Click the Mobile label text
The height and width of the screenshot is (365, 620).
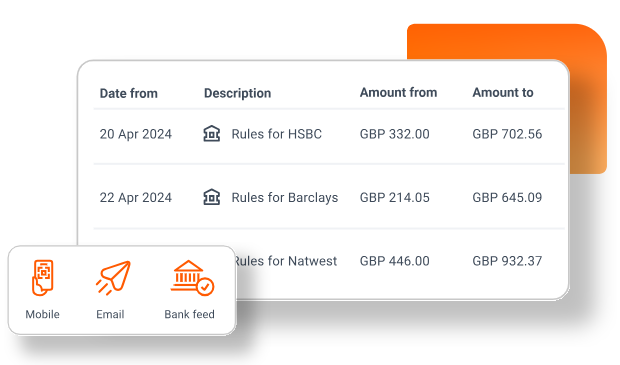[x=42, y=314]
